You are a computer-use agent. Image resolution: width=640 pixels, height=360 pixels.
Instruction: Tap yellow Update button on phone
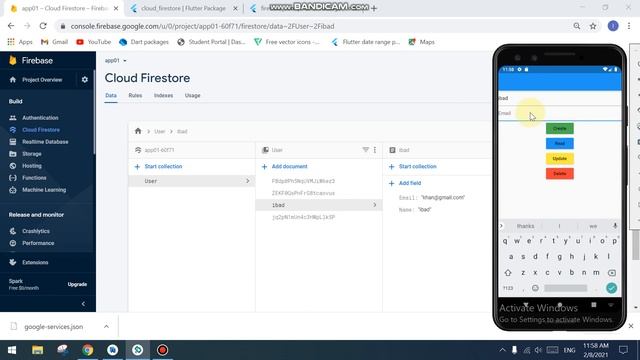[x=560, y=158]
